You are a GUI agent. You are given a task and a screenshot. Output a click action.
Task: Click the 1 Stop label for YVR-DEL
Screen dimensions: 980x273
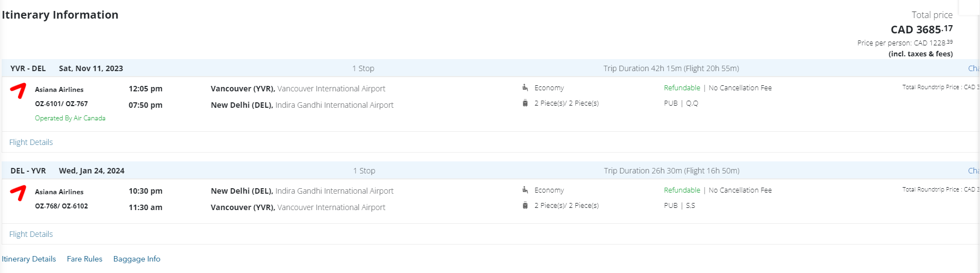[x=363, y=68]
